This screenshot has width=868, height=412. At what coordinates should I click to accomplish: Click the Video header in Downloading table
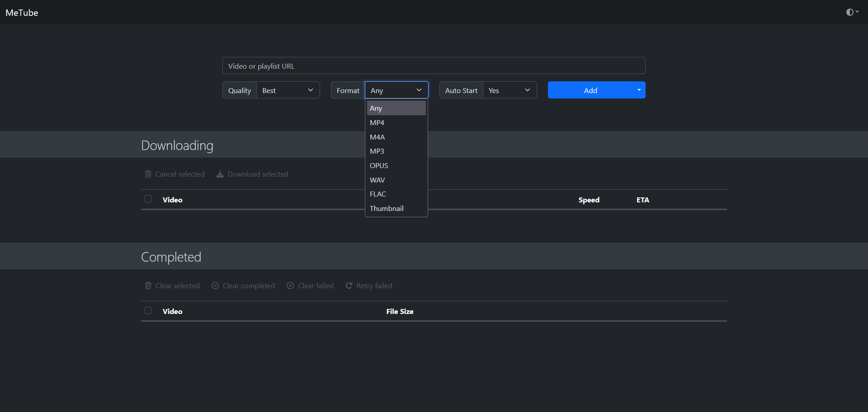tap(172, 200)
